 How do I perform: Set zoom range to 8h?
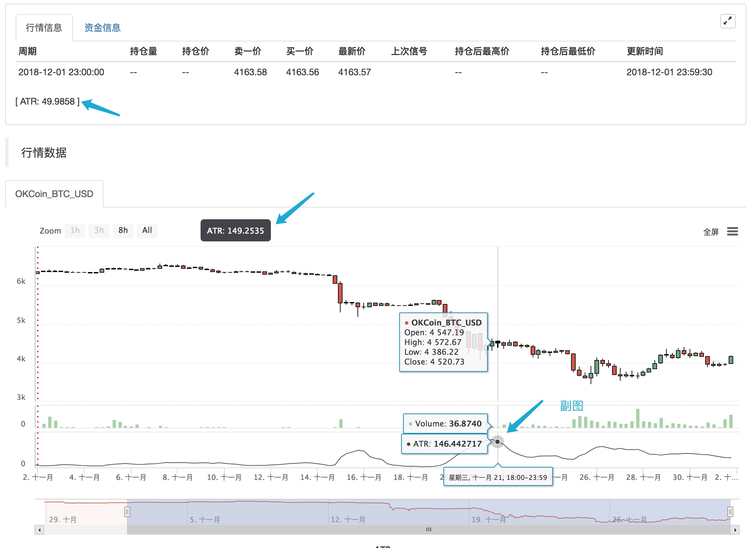pos(123,230)
